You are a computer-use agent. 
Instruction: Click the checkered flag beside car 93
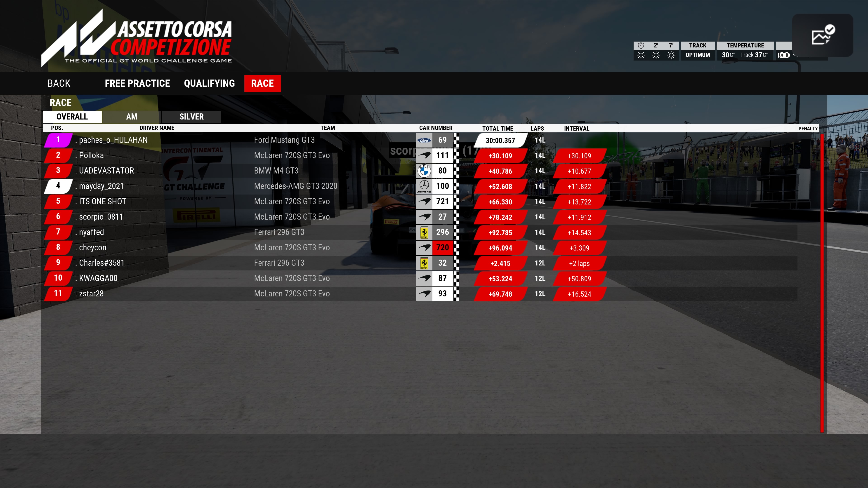click(x=456, y=294)
